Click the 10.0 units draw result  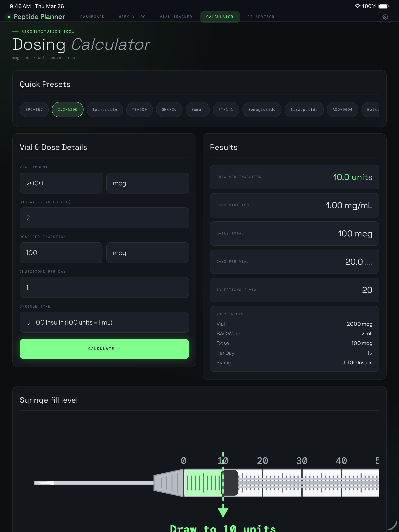(x=353, y=177)
